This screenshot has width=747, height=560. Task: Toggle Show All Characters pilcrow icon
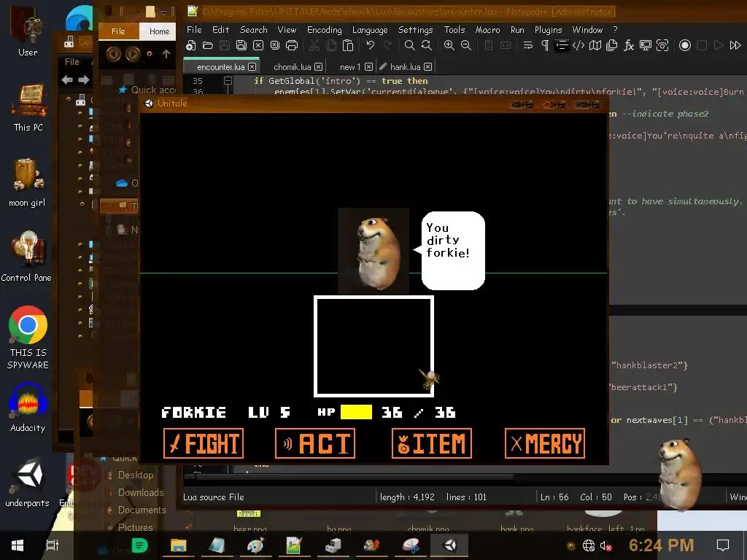(x=545, y=45)
